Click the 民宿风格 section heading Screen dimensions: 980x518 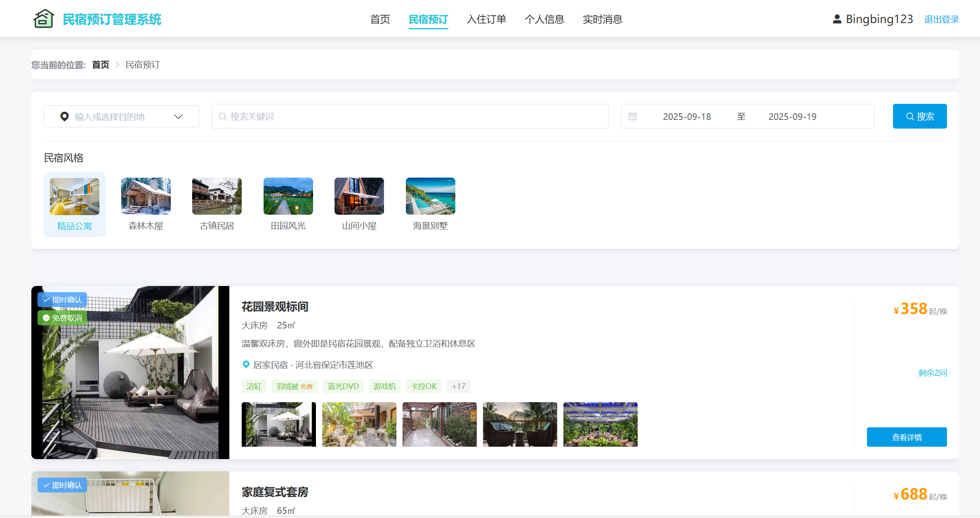[64, 158]
